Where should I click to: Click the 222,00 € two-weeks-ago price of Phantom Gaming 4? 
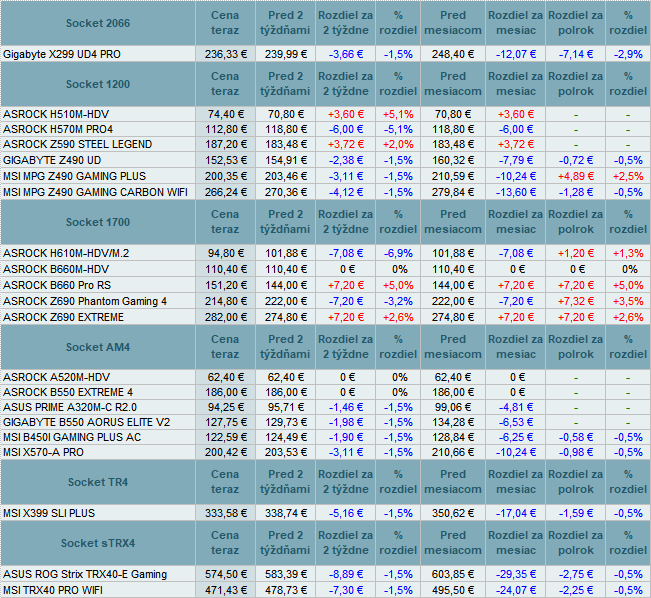pyautogui.click(x=286, y=301)
